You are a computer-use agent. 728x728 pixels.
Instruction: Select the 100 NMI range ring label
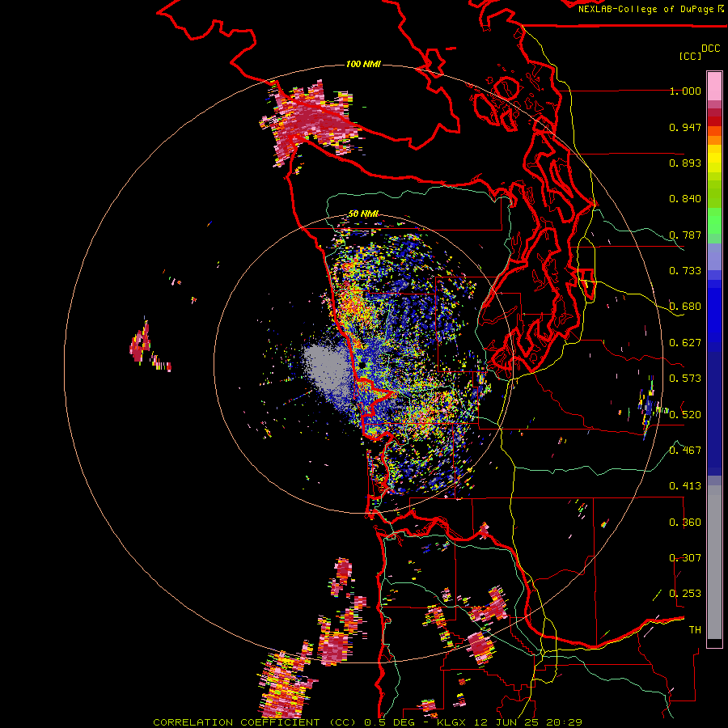(363, 64)
